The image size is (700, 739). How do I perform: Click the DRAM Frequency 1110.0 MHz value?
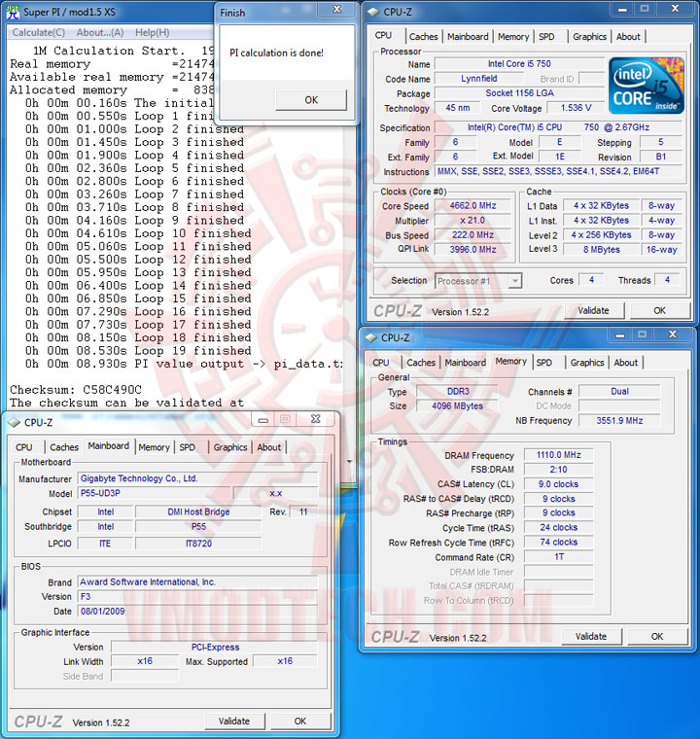[559, 455]
